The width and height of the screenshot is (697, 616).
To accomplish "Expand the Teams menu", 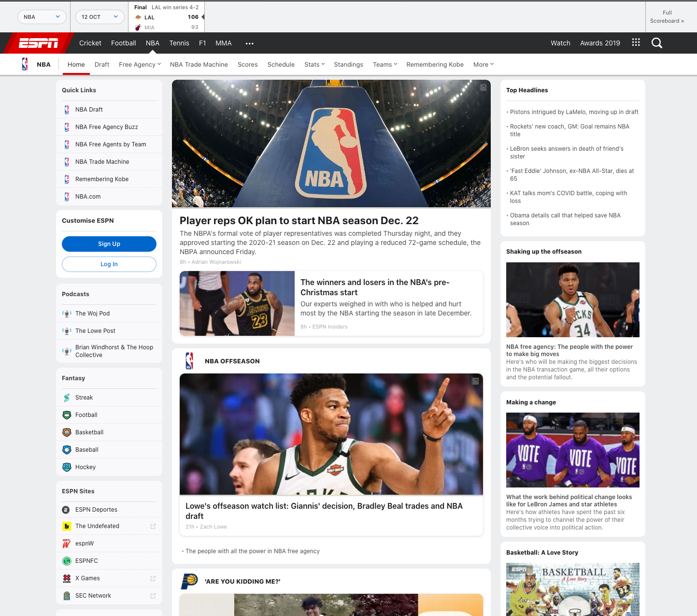I will pyautogui.click(x=385, y=65).
